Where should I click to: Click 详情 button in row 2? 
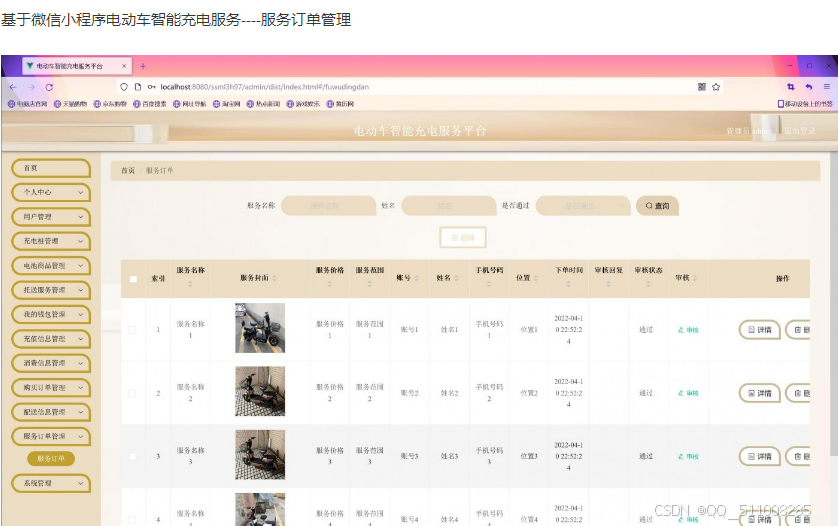point(759,393)
